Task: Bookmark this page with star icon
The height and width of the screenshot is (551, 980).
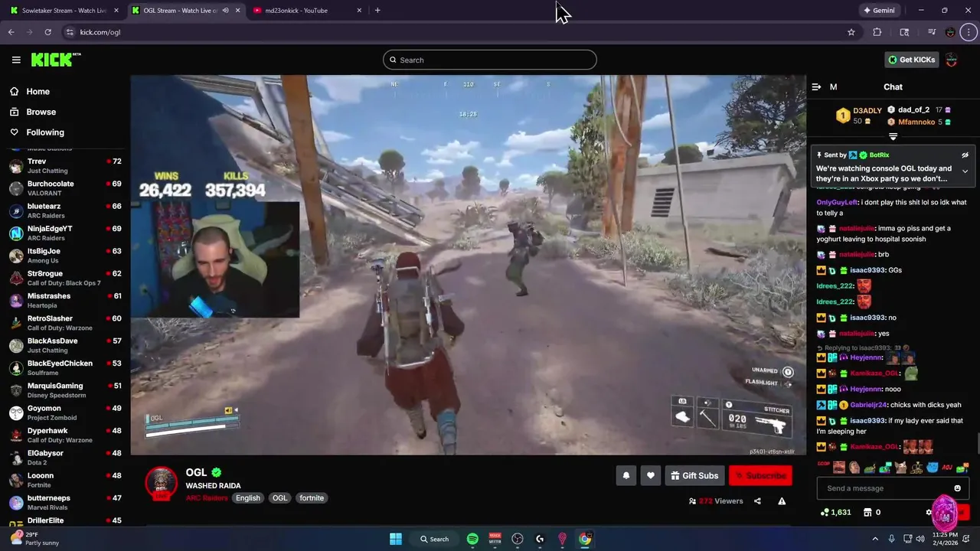Action: coord(851,32)
